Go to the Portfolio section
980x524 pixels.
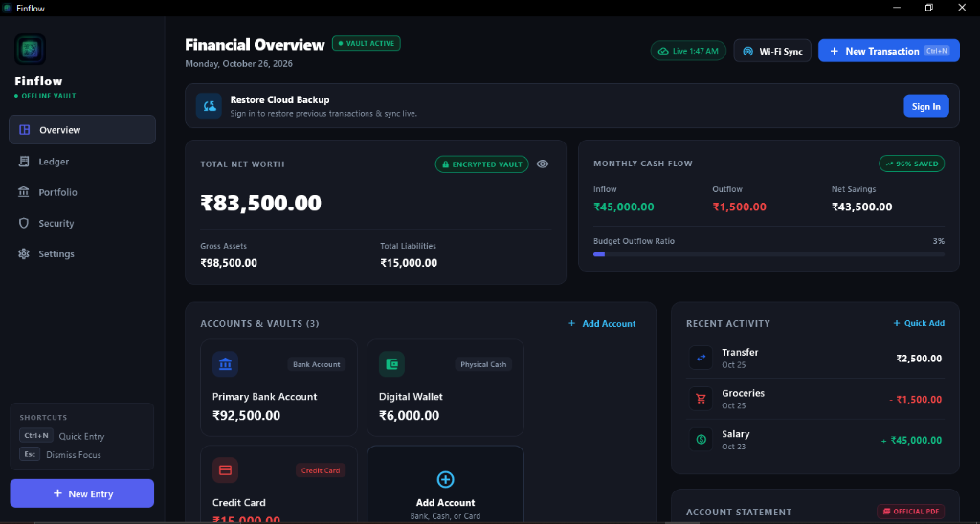[82, 192]
